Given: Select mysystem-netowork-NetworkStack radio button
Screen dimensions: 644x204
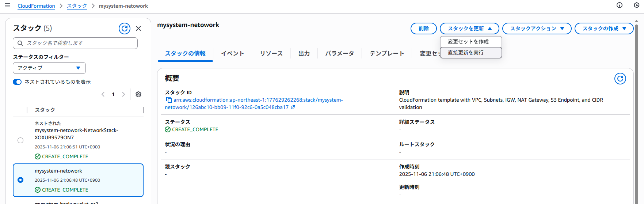Looking at the screenshot, I should click(20, 140).
